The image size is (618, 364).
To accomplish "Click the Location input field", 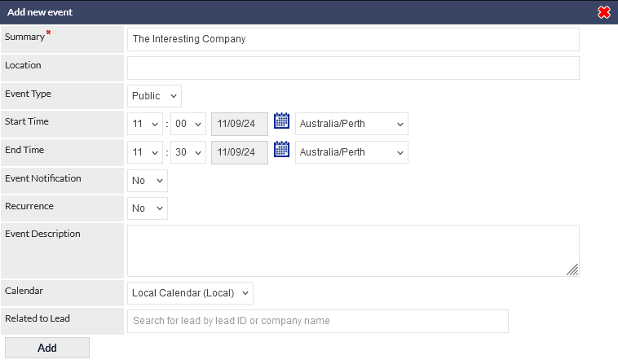I will (353, 68).
